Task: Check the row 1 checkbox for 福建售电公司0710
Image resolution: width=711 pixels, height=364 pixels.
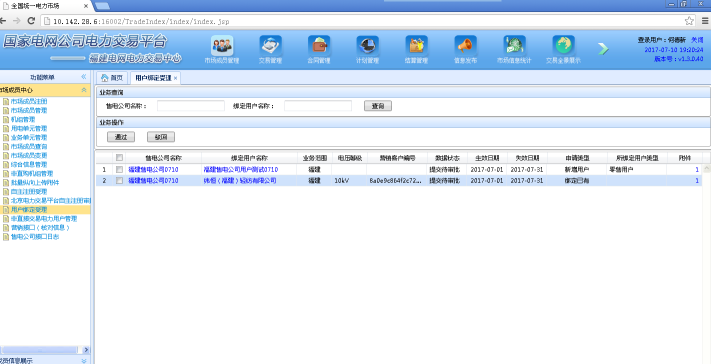Action: [119, 170]
